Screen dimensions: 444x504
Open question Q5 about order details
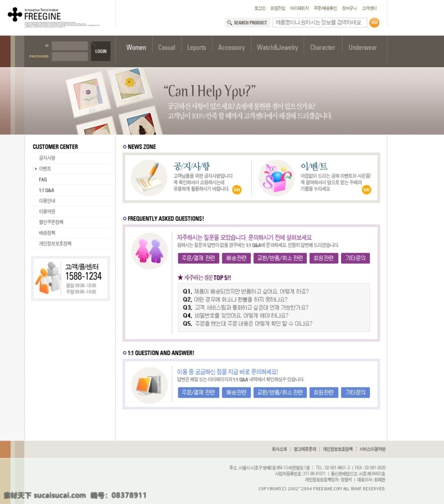(248, 324)
